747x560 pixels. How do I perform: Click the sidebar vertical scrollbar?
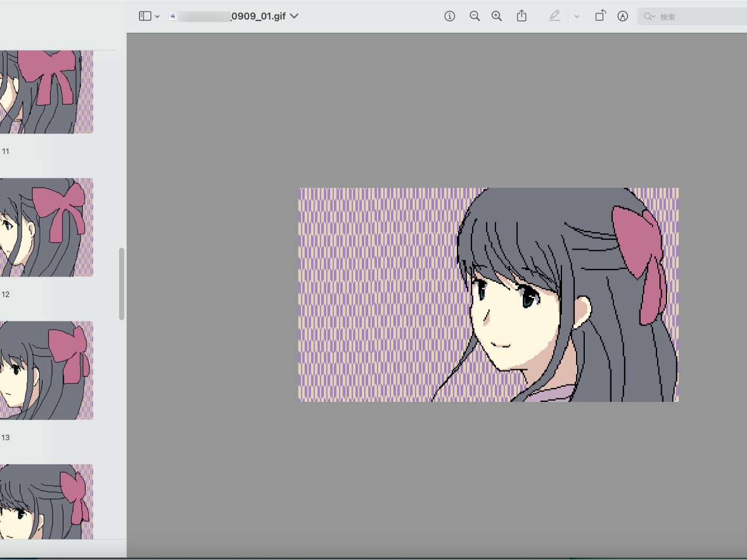pyautogui.click(x=121, y=284)
